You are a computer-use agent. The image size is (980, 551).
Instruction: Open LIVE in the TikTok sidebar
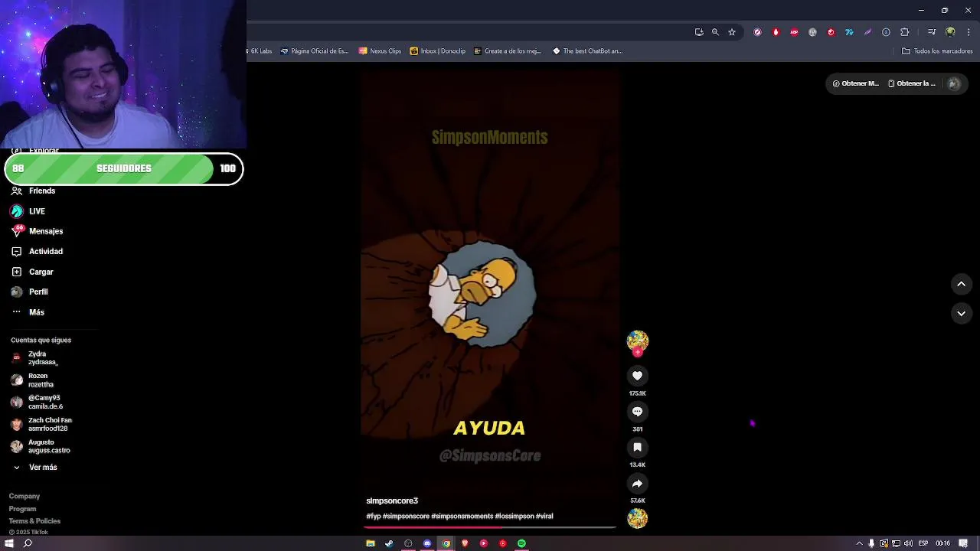pos(28,211)
